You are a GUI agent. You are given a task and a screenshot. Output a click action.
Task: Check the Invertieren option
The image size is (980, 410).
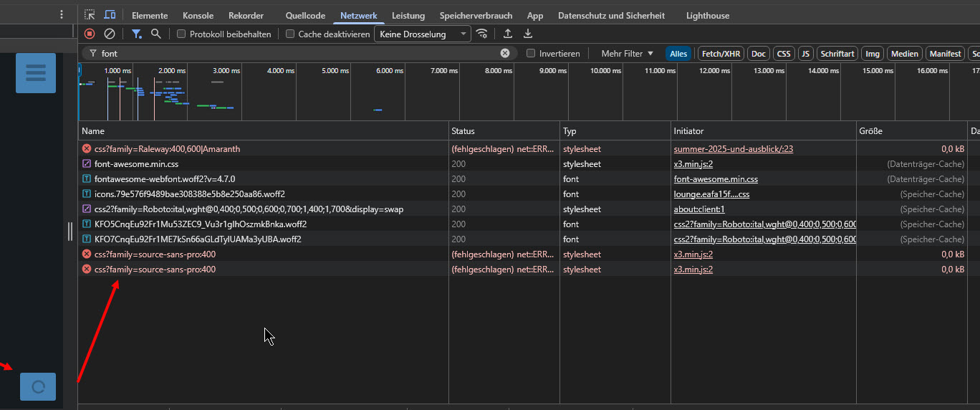tap(531, 53)
